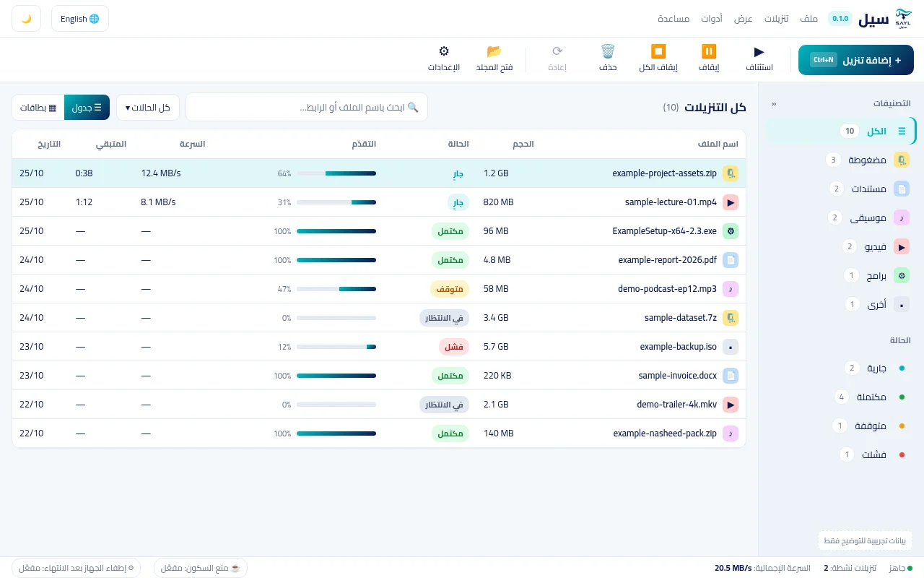924x578 pixels.
Task: Stop all downloads with إيقاف الكل icon
Action: pos(658,51)
